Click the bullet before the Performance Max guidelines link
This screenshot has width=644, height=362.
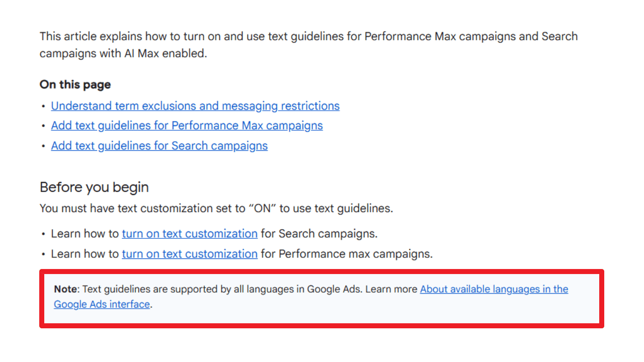click(43, 126)
